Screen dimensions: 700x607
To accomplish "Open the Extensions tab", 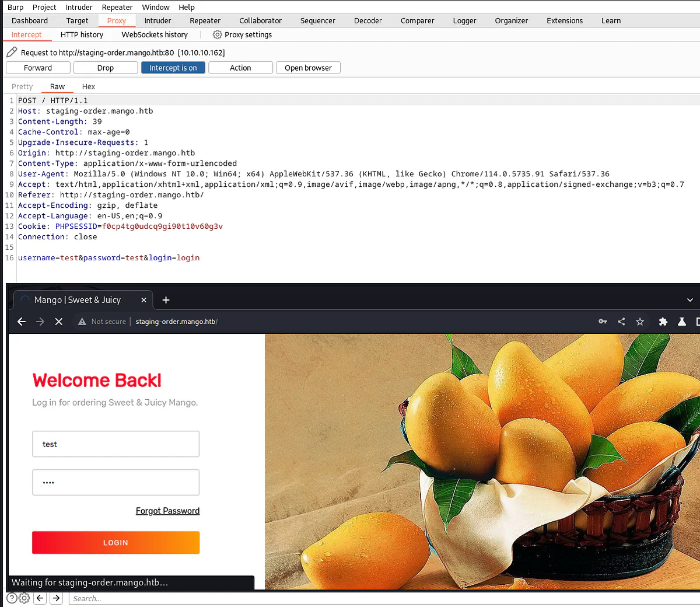I will click(x=565, y=20).
